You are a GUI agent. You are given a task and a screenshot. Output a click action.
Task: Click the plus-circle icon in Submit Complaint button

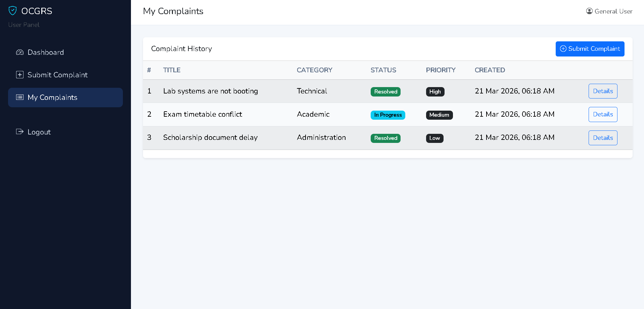click(563, 49)
